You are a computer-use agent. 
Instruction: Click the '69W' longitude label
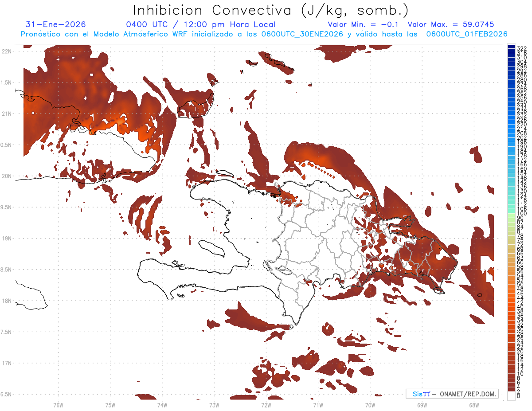coord(422,405)
